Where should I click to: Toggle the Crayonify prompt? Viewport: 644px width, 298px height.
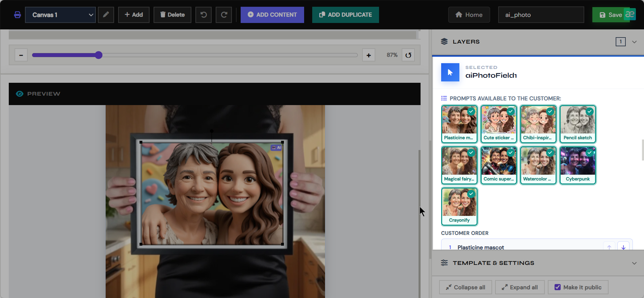point(459,206)
